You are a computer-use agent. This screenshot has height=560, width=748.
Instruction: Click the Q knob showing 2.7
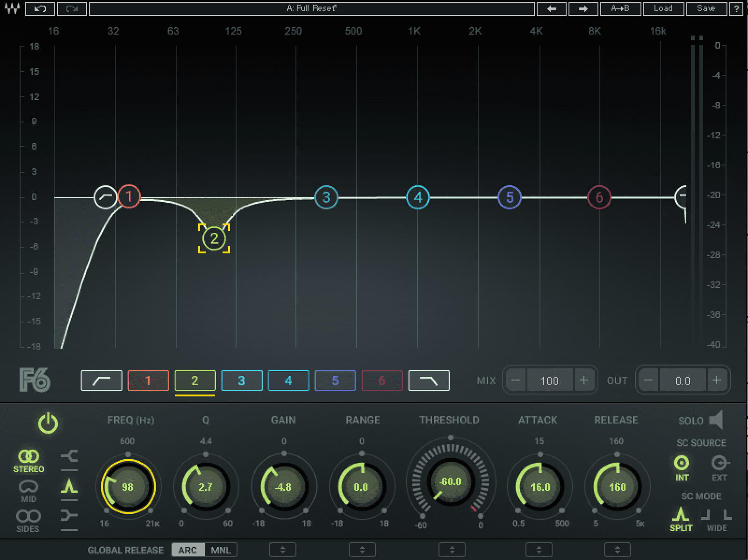coord(206,487)
